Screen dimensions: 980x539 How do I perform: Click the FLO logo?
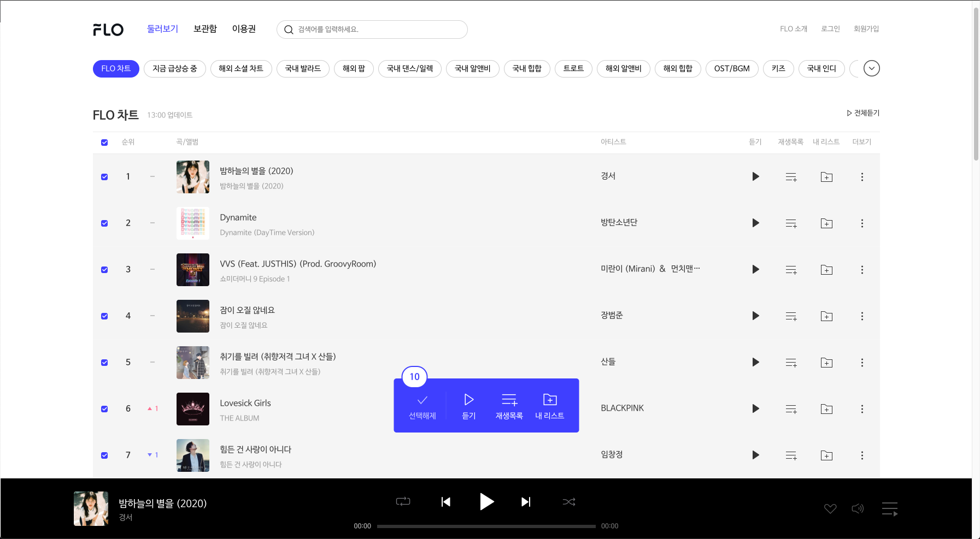click(108, 29)
